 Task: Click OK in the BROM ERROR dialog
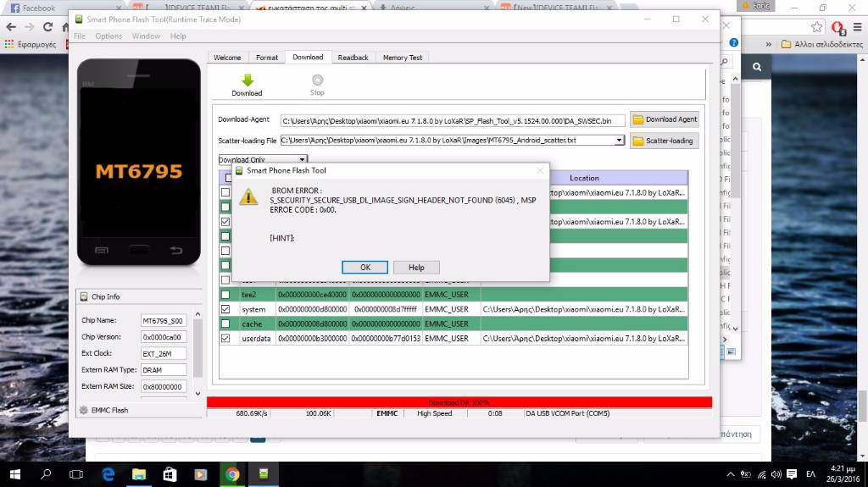click(364, 268)
